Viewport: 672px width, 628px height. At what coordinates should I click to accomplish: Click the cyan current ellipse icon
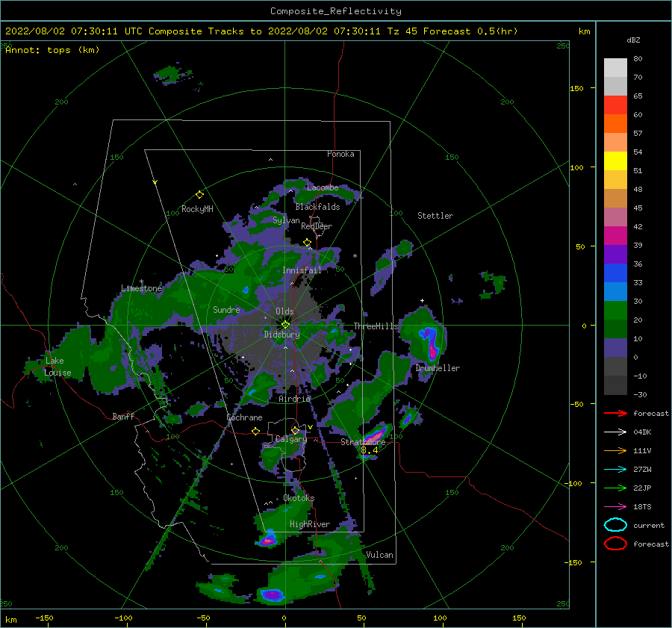615,525
